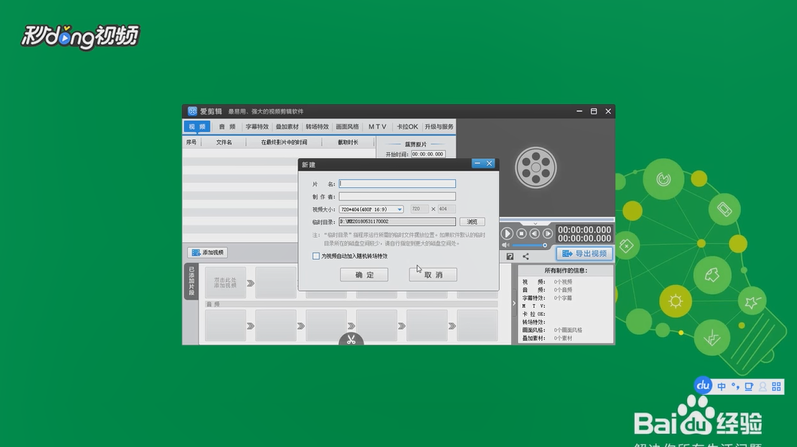Image resolution: width=797 pixels, height=447 pixels.
Task: Switch to the 字幕特效 tab
Action: (x=257, y=127)
